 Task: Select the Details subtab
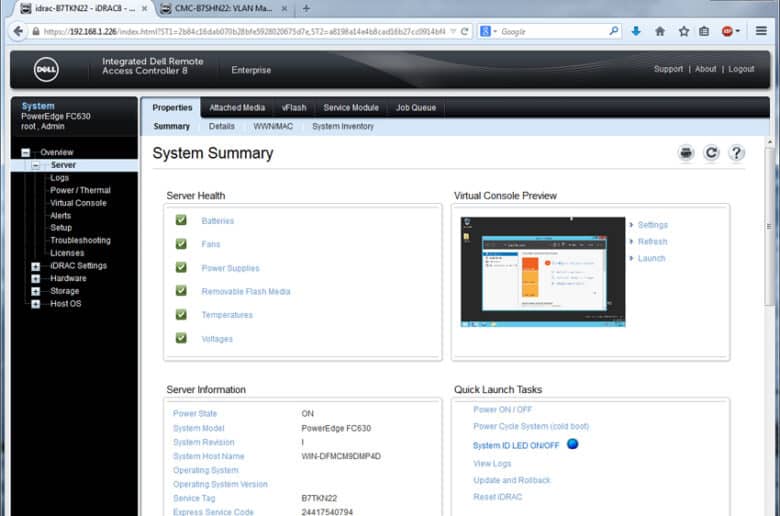[221, 126]
